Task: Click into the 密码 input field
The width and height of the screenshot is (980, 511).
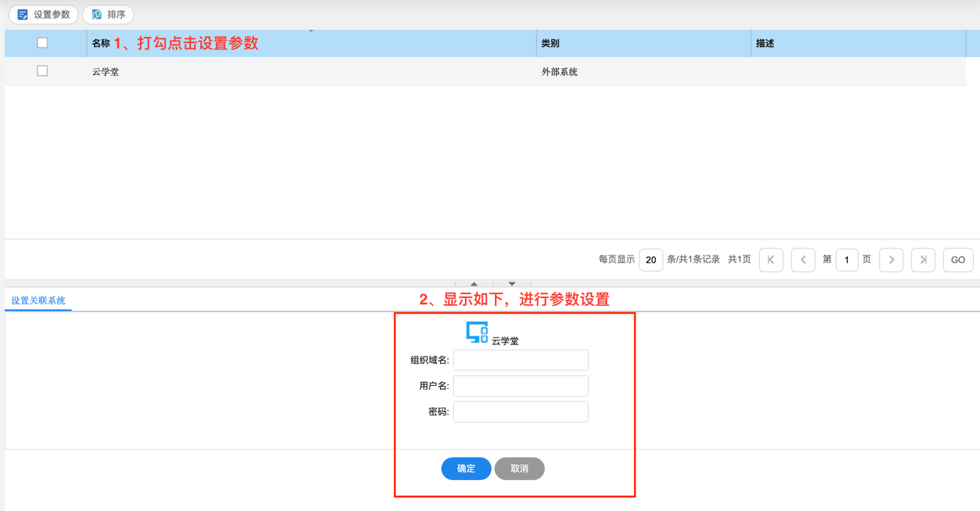Action: pos(521,412)
